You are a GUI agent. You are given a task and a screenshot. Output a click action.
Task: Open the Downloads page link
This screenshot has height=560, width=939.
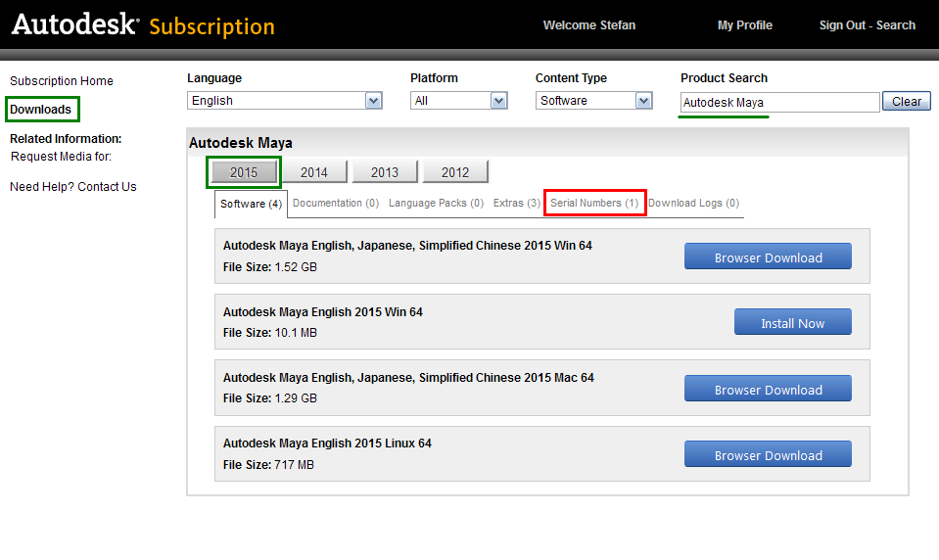(x=41, y=110)
